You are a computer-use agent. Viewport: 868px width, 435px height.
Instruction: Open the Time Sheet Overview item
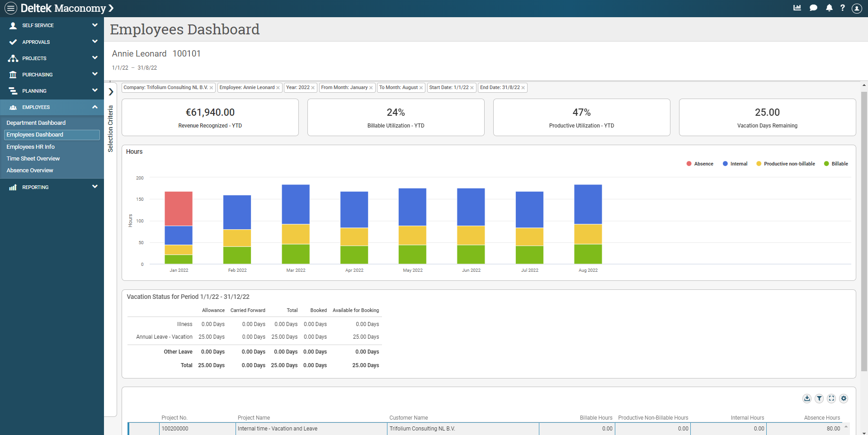(x=33, y=159)
